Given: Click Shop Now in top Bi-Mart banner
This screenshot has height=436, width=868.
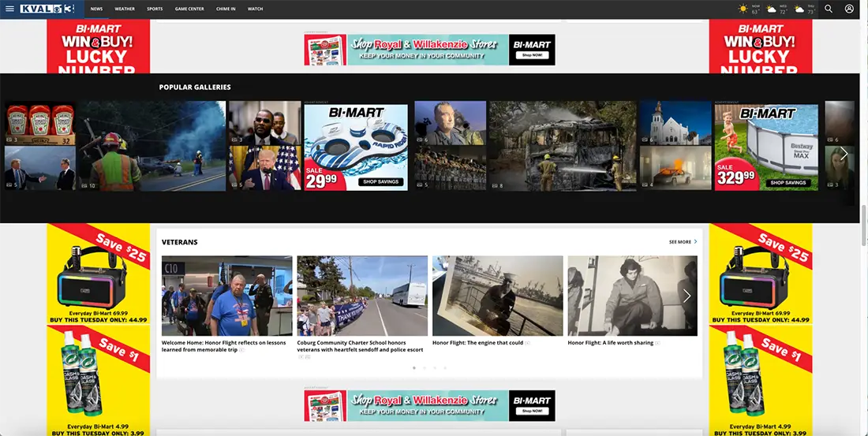Looking at the screenshot, I should coord(532,55).
